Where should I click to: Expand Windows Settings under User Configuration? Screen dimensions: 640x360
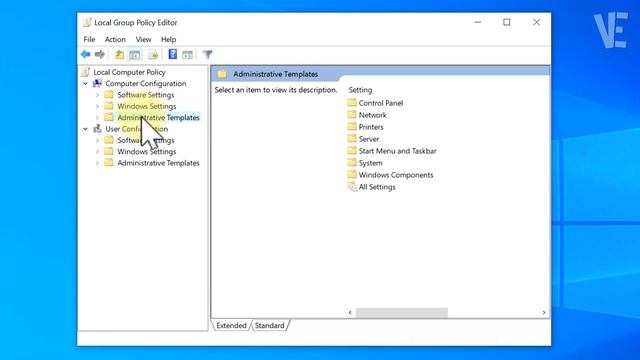coord(97,151)
